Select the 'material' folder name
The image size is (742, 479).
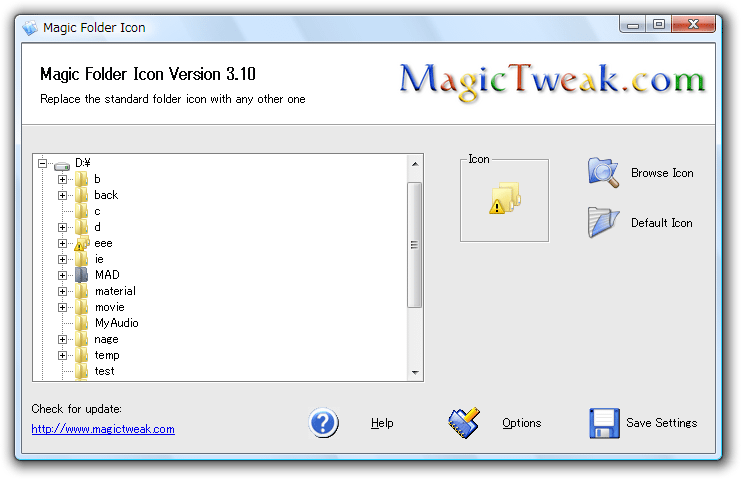(115, 291)
